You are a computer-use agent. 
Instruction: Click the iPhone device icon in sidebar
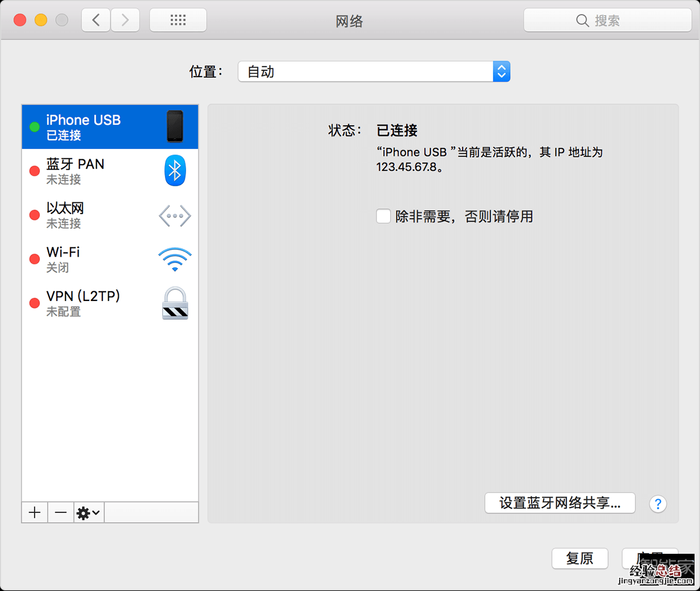175,126
